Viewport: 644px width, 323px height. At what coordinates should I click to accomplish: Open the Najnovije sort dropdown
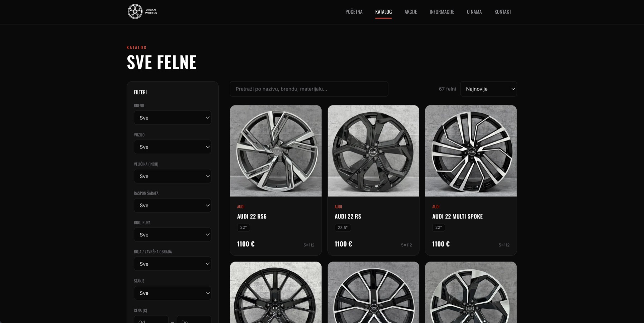coord(488,89)
